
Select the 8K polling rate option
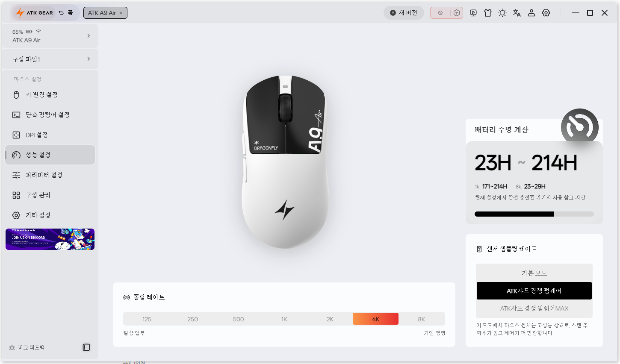422,319
